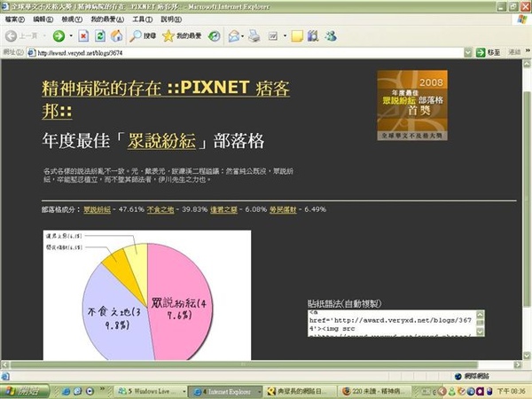Open the 精神病院的存在 ::PIXNET 痞客邦:: title link
Viewport: 532px width, 399px height.
pyautogui.click(x=166, y=99)
